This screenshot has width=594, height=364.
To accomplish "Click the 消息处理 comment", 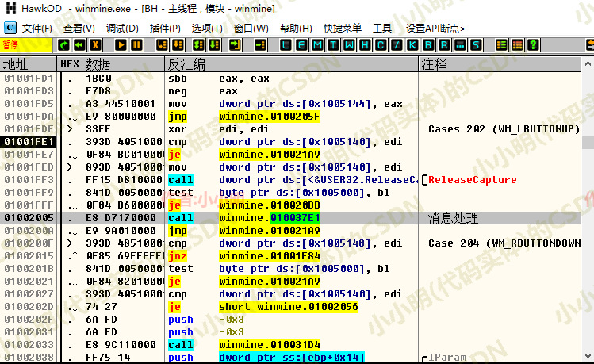I will tap(453, 218).
